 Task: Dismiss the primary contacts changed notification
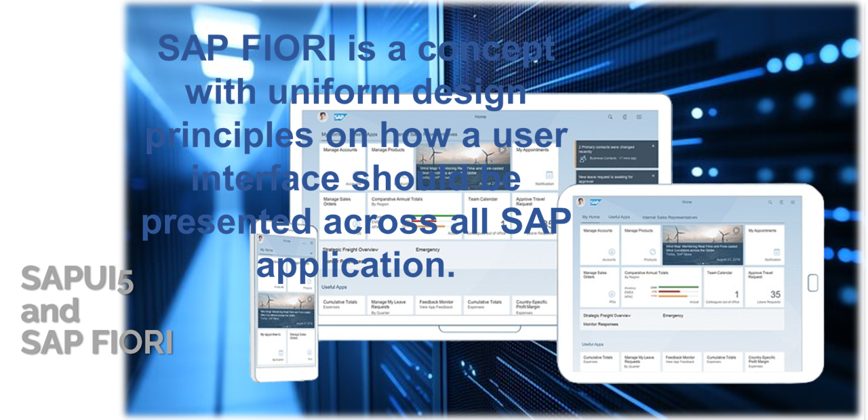click(653, 146)
